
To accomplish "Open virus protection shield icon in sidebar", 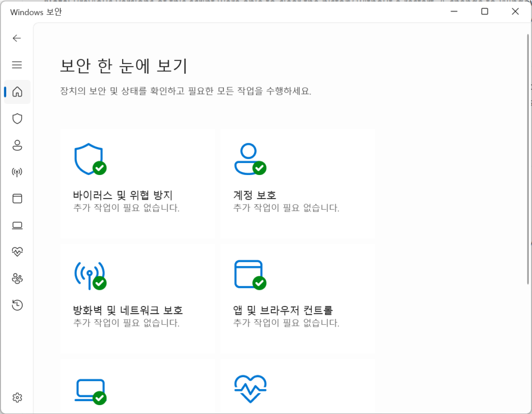I will [17, 119].
